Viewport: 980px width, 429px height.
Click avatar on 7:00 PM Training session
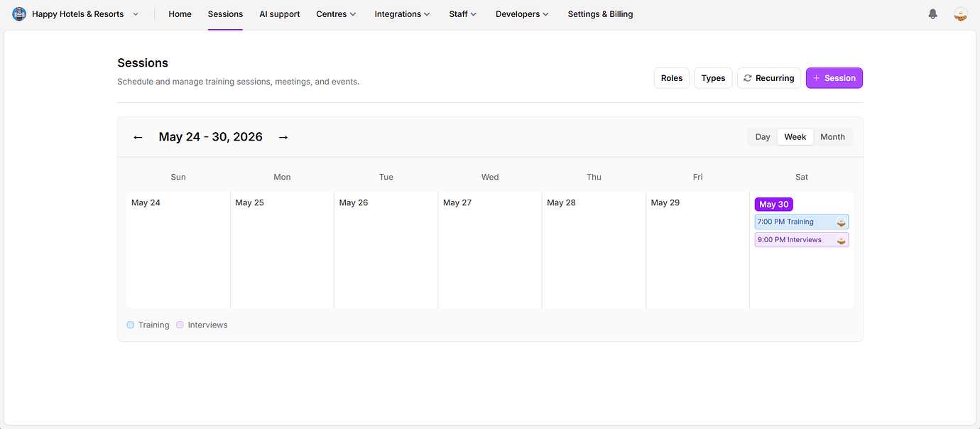pyautogui.click(x=842, y=222)
